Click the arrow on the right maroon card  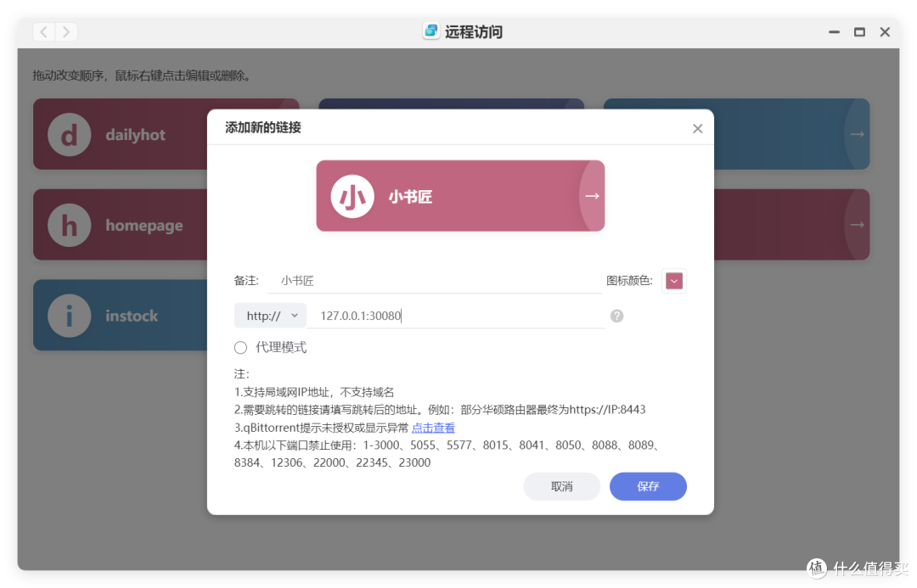point(857,225)
